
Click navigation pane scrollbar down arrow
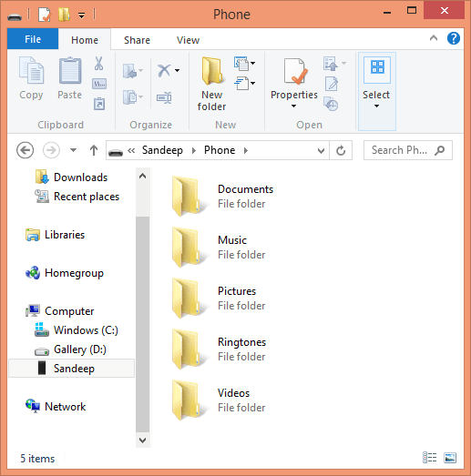142,440
